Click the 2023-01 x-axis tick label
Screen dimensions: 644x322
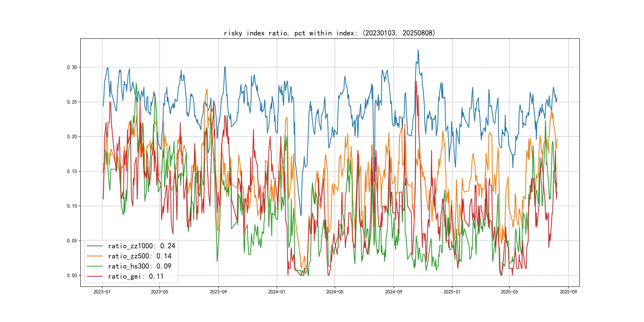tap(102, 292)
